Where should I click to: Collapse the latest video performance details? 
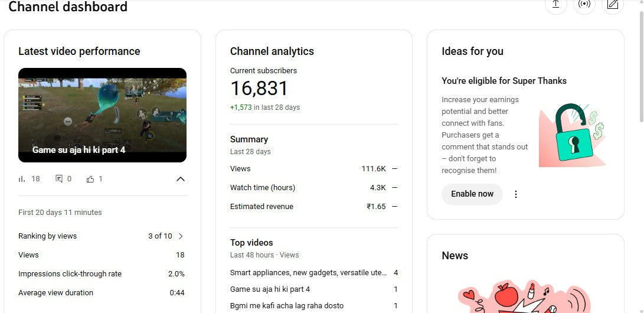point(181,179)
